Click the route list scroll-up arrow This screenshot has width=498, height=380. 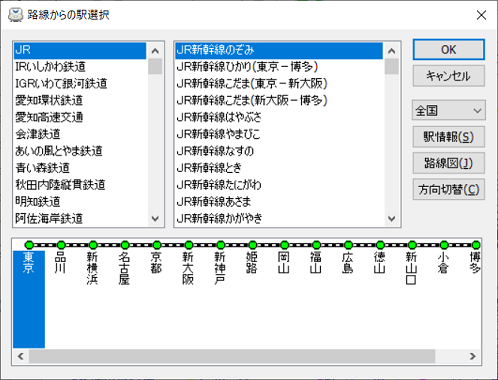click(x=392, y=51)
